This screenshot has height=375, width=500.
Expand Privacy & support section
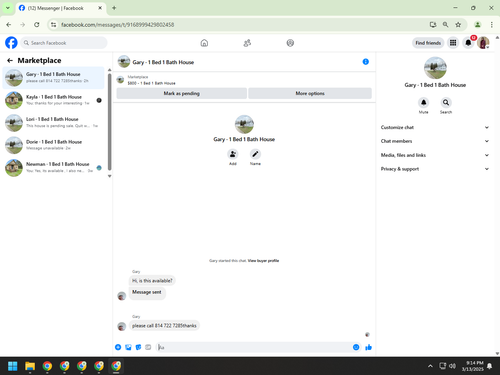pos(435,169)
